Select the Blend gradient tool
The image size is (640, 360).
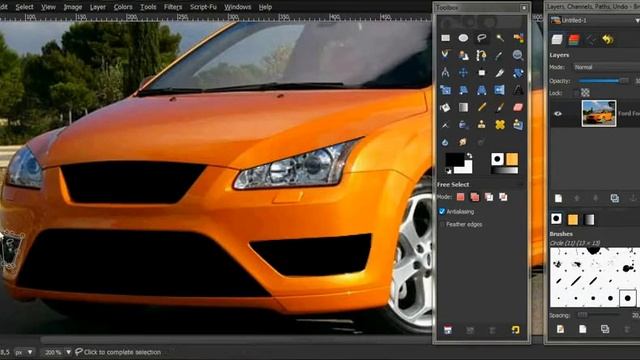click(463, 107)
